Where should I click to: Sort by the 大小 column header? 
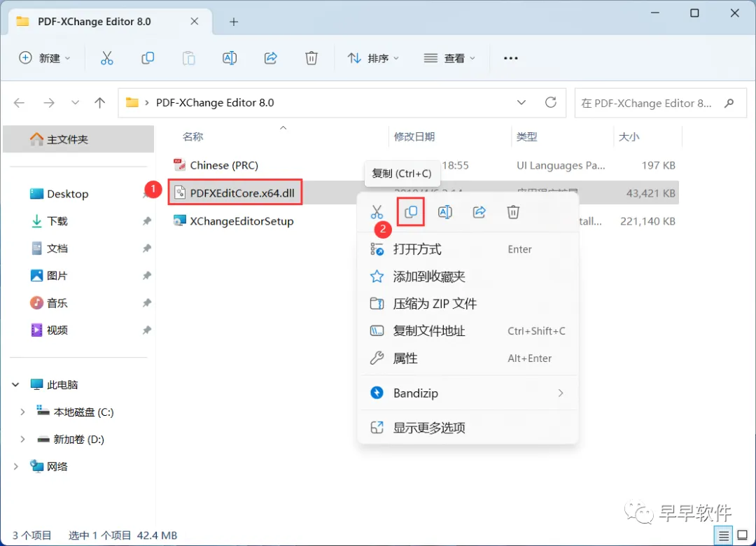(629, 137)
